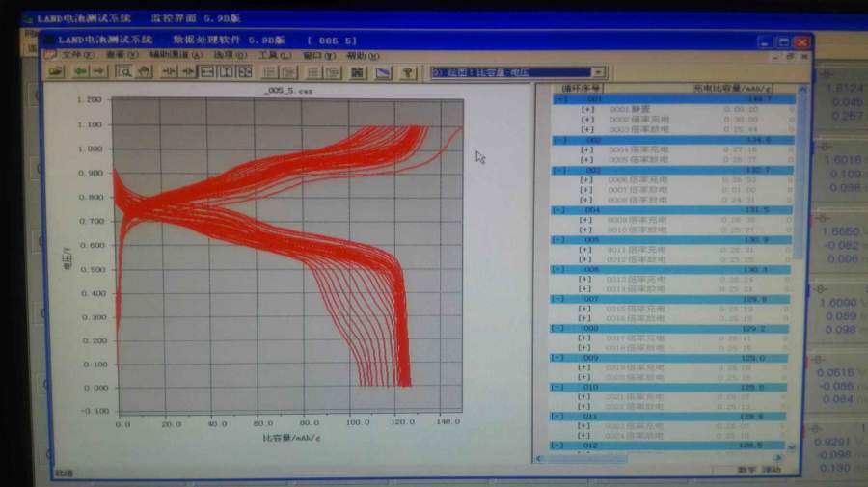Select step 0010 row text
Screen dimensions: 868x487
[x=637, y=230]
